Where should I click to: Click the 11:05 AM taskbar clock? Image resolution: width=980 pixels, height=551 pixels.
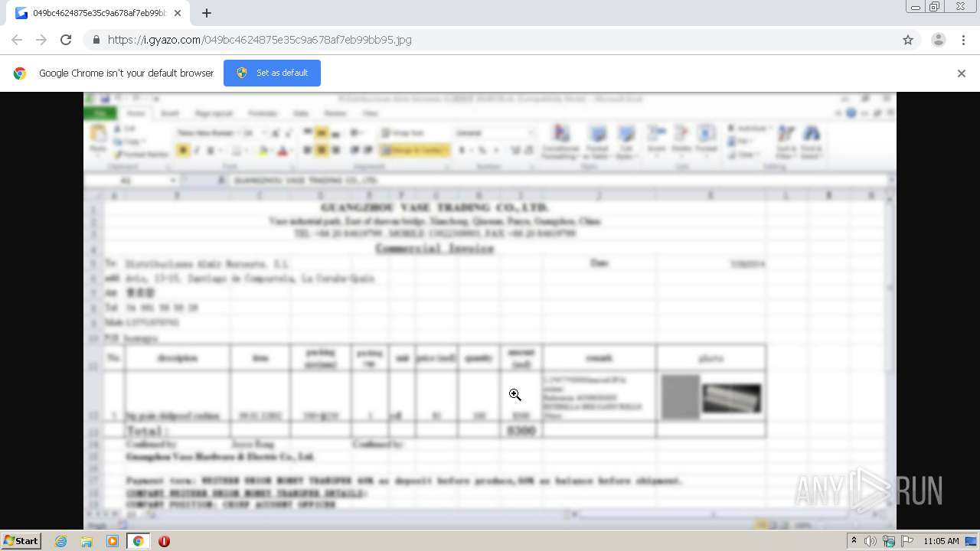[x=941, y=541]
